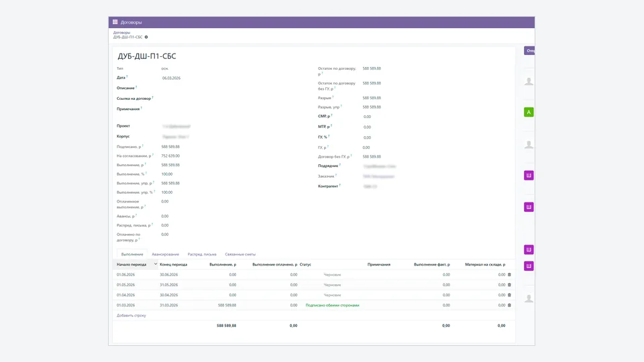The height and width of the screenshot is (362, 644).
Task: Show help tooltip for Примечания field label
Action: (x=142, y=107)
